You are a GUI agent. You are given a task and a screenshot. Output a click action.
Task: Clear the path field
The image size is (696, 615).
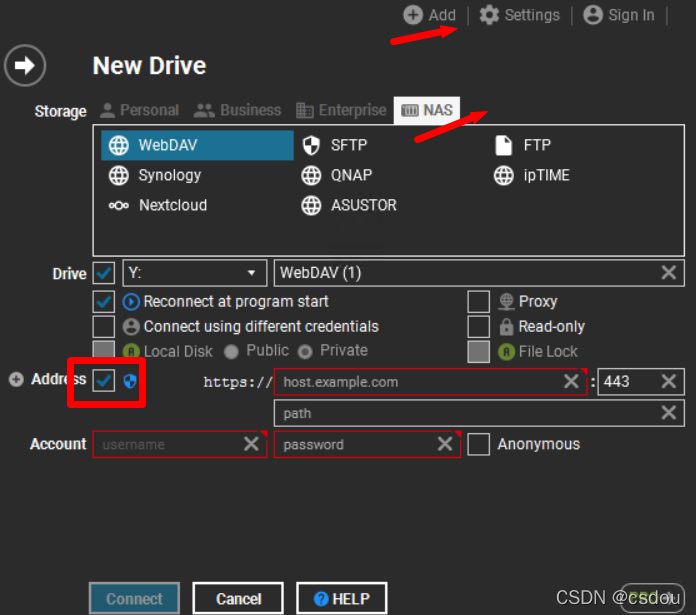[668, 413]
